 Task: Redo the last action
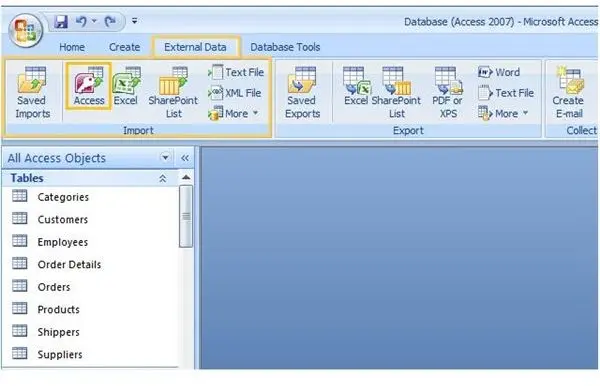pyautogui.click(x=110, y=21)
